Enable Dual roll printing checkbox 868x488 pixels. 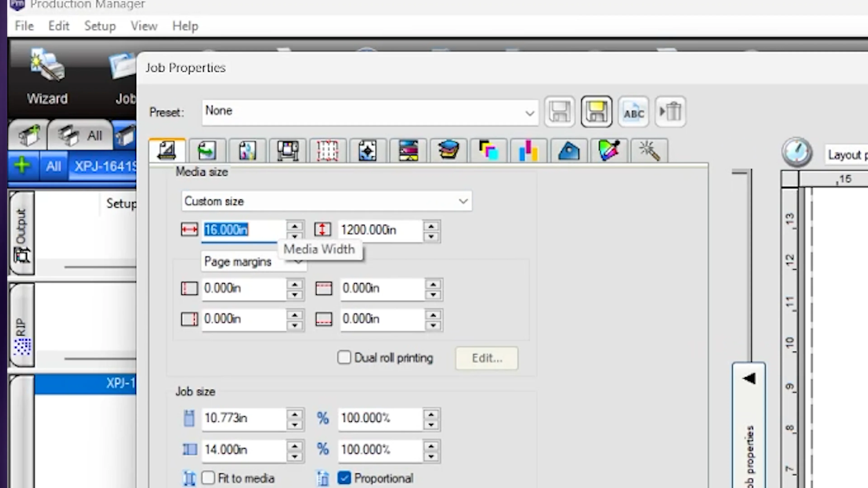coord(344,358)
